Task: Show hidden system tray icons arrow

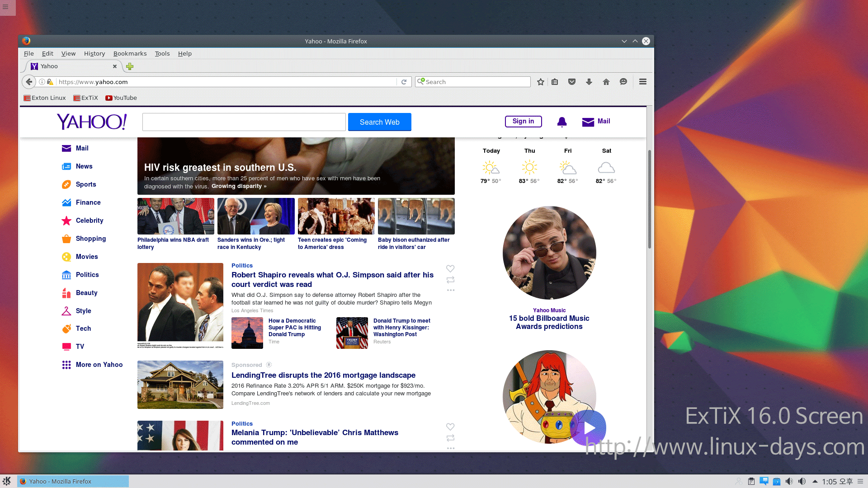Action: [x=815, y=481]
